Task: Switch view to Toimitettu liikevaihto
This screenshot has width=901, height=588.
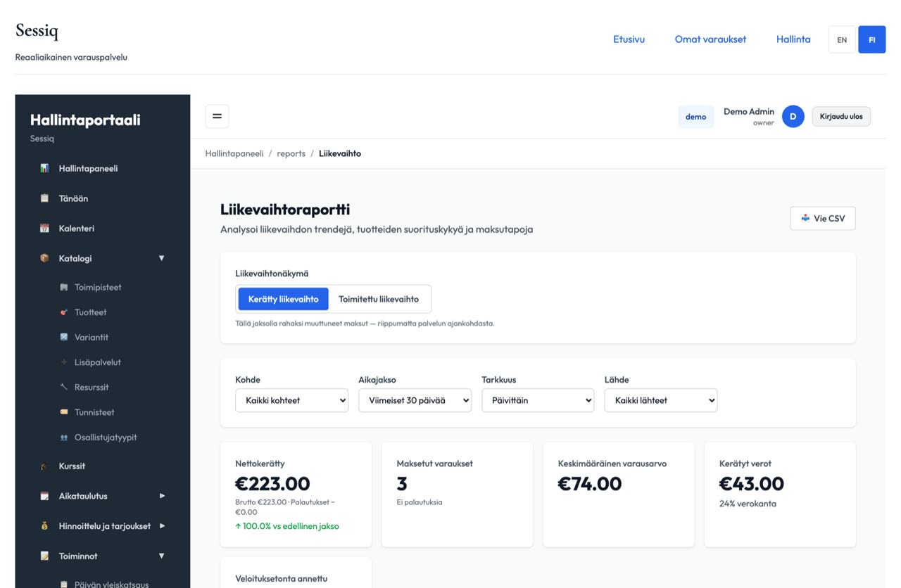Action: tap(379, 299)
